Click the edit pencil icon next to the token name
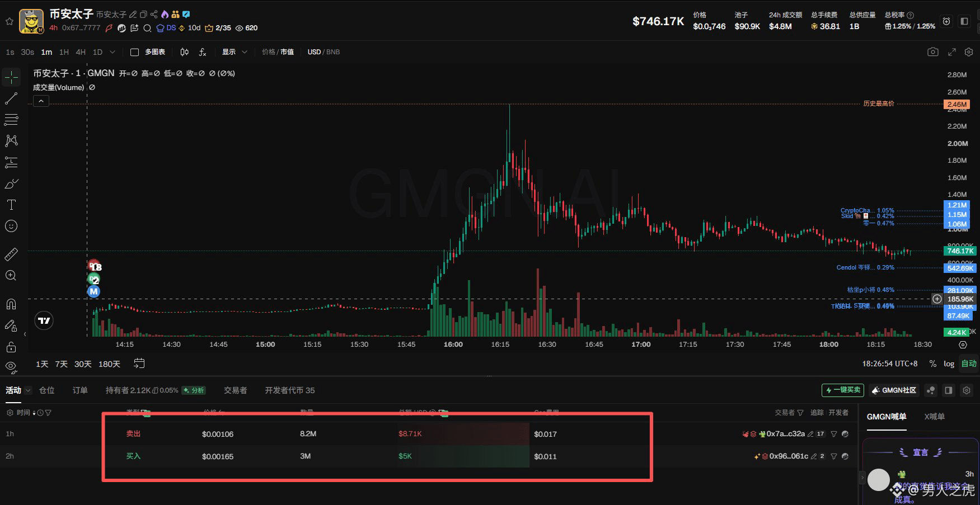The width and height of the screenshot is (980, 505). pyautogui.click(x=133, y=15)
